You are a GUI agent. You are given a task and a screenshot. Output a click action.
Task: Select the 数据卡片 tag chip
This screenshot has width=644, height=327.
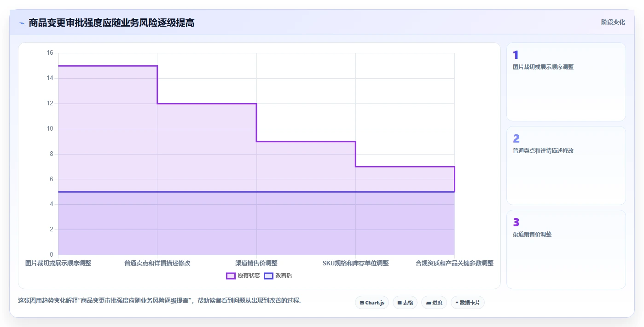click(468, 303)
